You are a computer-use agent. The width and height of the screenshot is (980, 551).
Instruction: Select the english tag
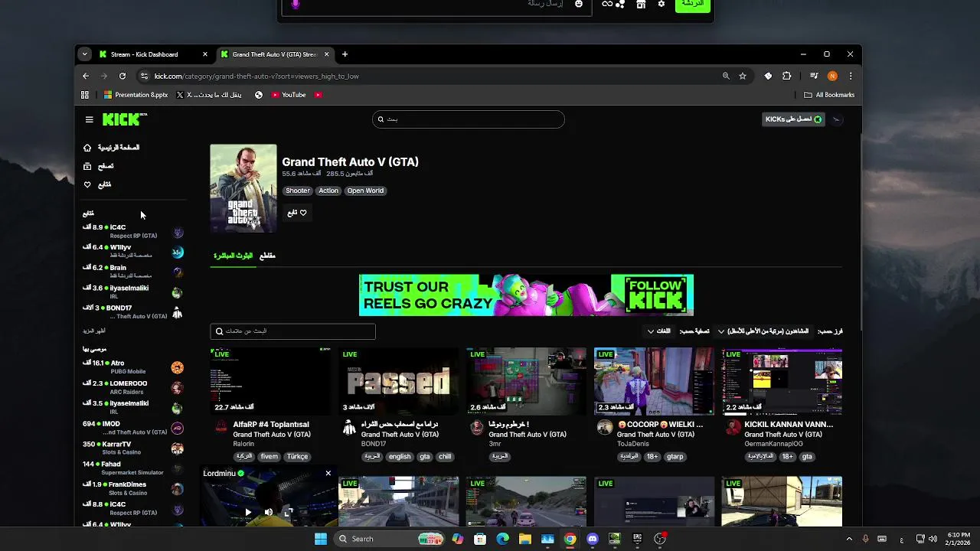(400, 456)
